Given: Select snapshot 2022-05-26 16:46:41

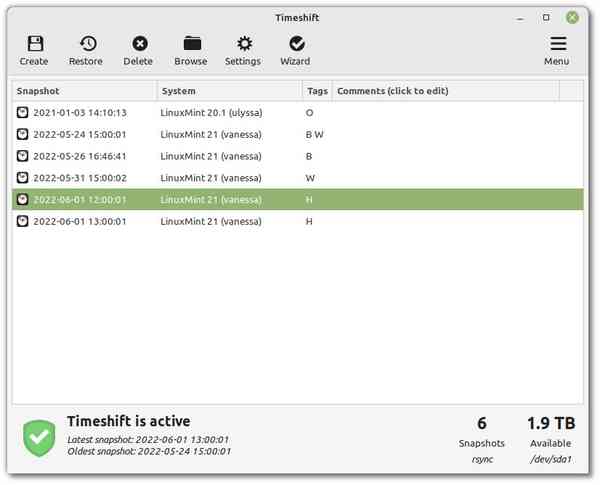Looking at the screenshot, I should coord(298,156).
